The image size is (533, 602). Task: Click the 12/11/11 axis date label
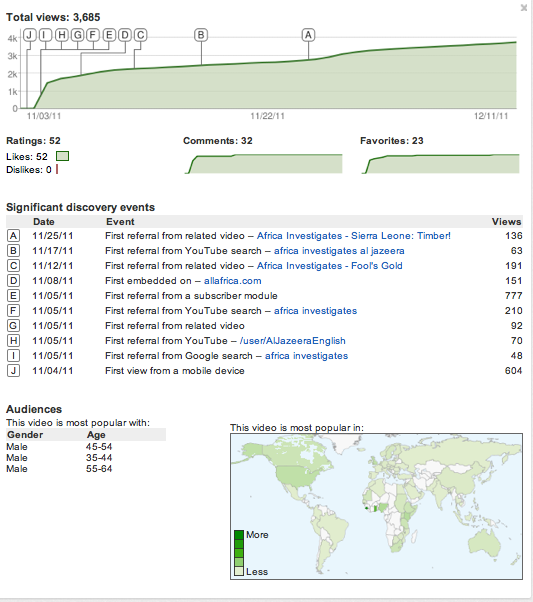491,116
